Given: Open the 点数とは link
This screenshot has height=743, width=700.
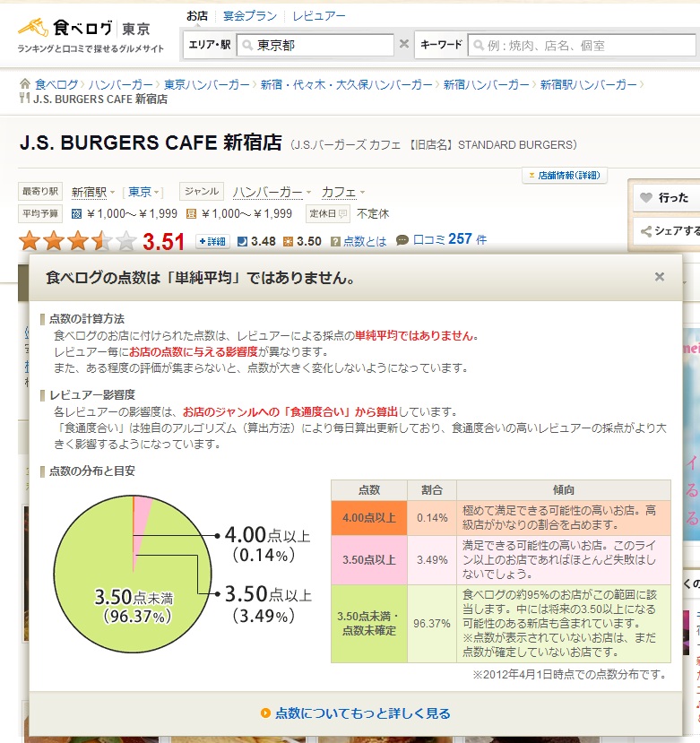Looking at the screenshot, I should point(365,242).
